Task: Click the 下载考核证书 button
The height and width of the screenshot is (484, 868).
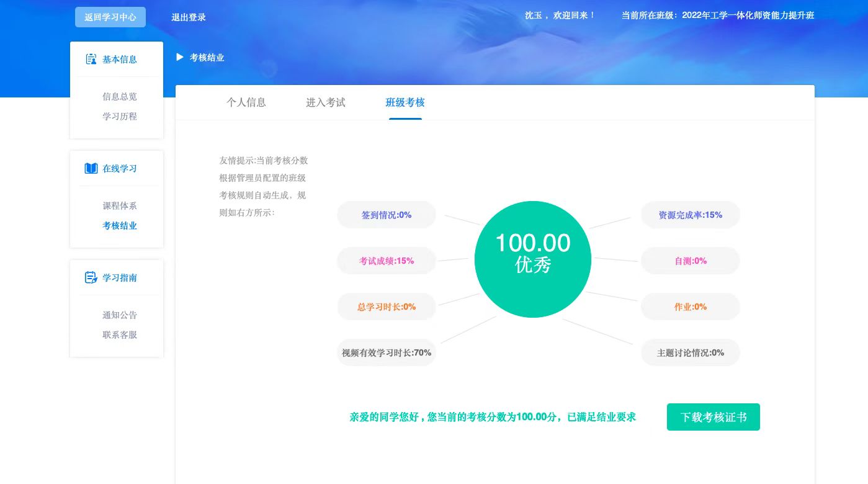Action: tap(713, 417)
